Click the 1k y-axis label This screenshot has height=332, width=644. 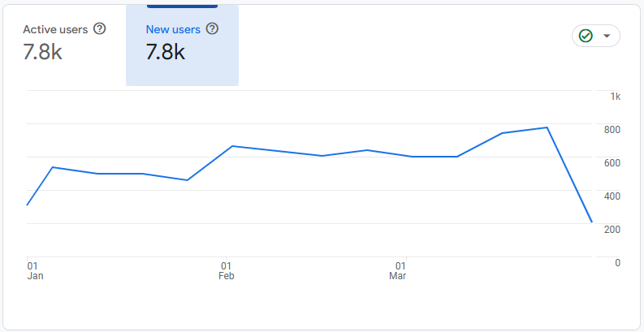pos(616,97)
